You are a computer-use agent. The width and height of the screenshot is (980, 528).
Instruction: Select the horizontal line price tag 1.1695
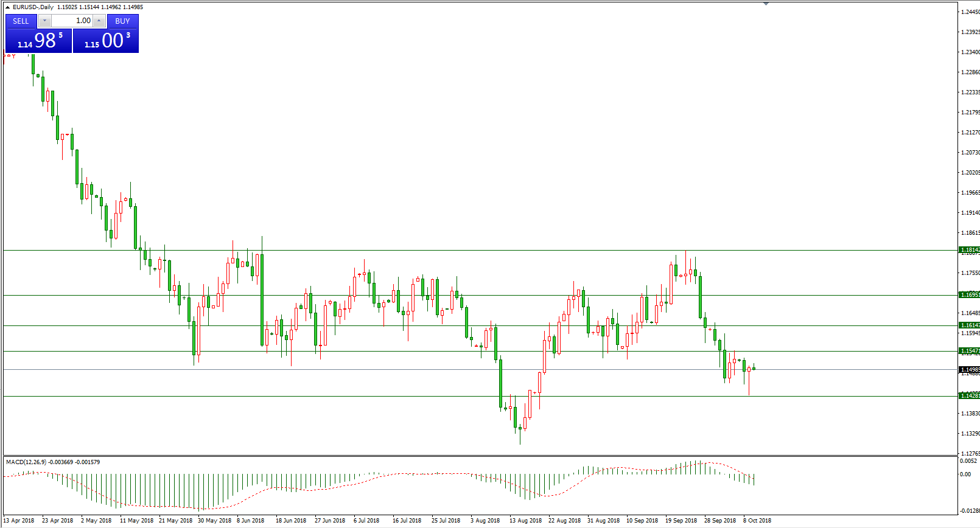pos(969,295)
